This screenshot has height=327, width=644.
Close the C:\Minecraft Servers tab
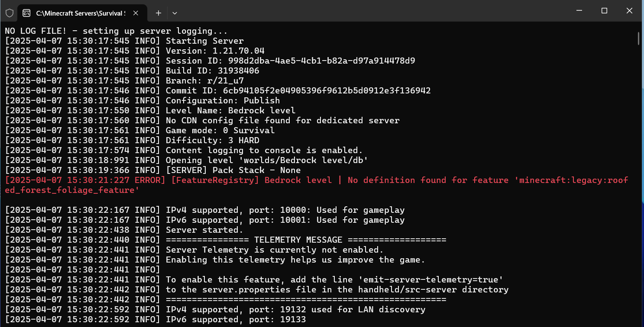point(136,13)
